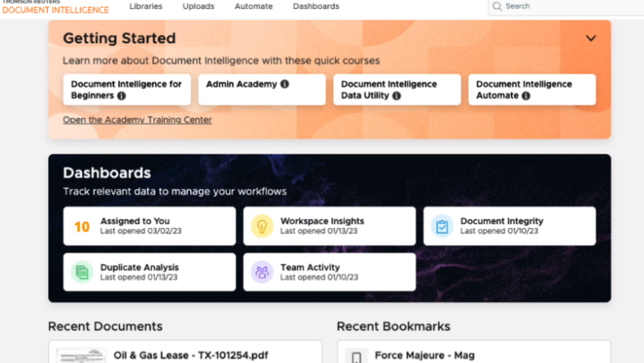Open the Libraries menu
644x363 pixels.
(146, 7)
